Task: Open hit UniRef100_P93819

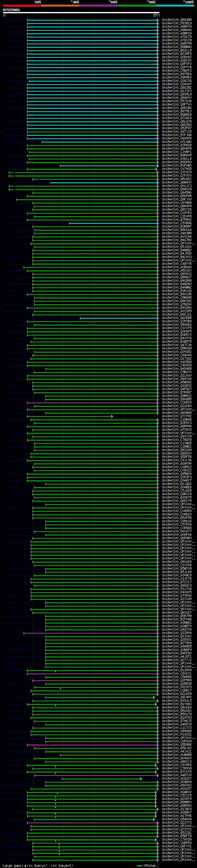Action: [177, 23]
